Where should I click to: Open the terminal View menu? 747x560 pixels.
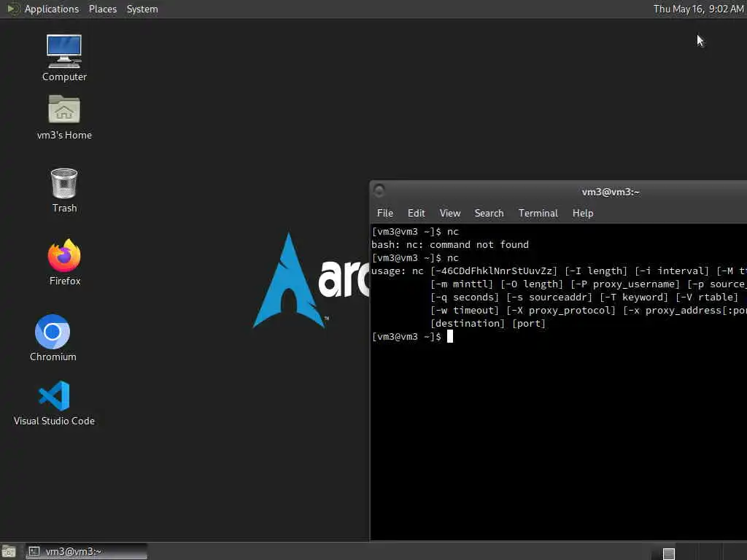[449, 214]
